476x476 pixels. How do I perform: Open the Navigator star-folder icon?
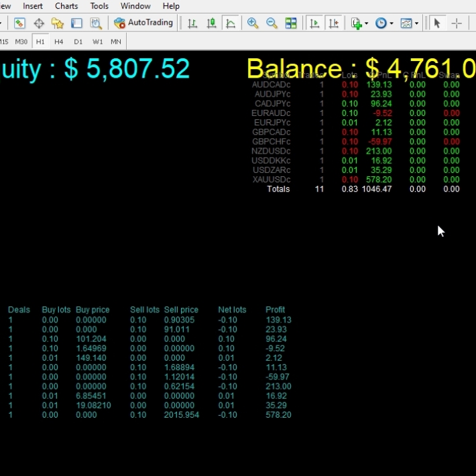tap(58, 23)
